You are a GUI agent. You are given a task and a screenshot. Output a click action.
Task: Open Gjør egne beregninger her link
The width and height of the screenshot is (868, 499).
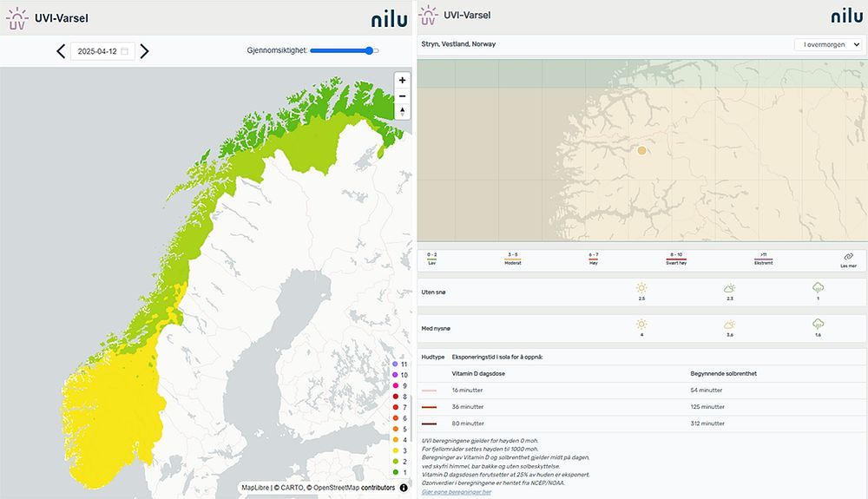click(457, 492)
